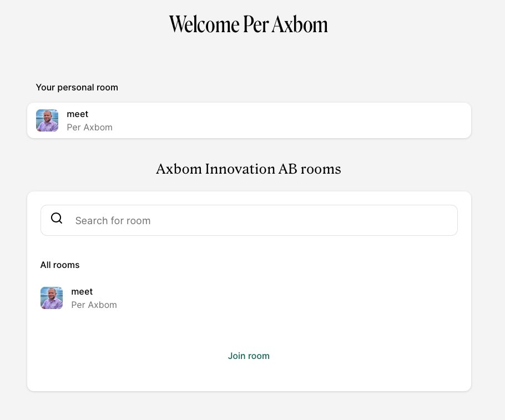
Task: Click the avatar photo in personal room card
Action: [x=47, y=120]
